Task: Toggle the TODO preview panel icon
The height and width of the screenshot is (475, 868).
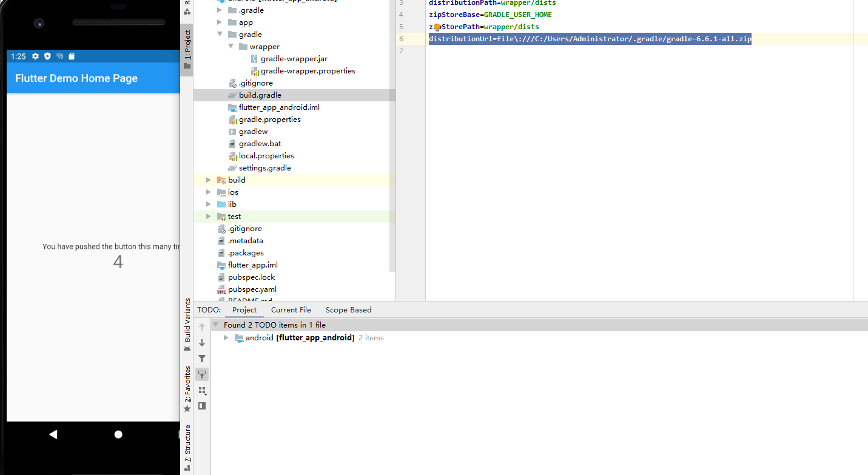Action: tap(202, 406)
